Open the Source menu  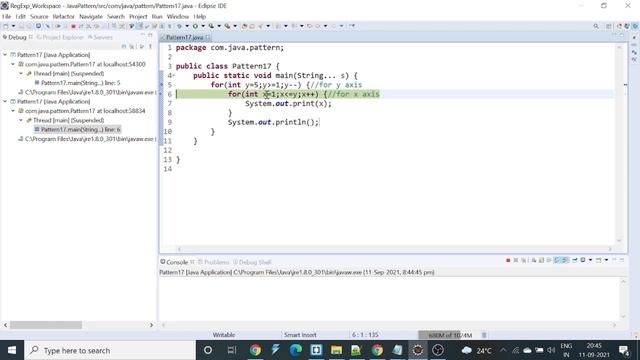click(x=39, y=17)
